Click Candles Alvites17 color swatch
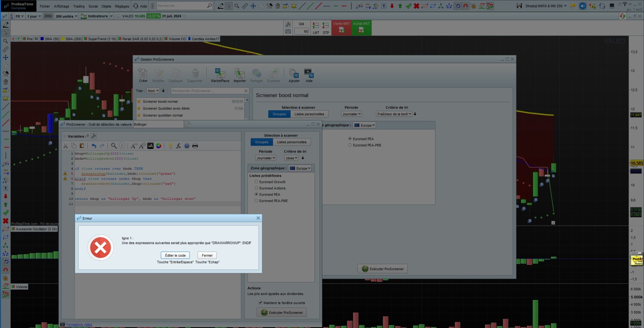 click(x=189, y=39)
